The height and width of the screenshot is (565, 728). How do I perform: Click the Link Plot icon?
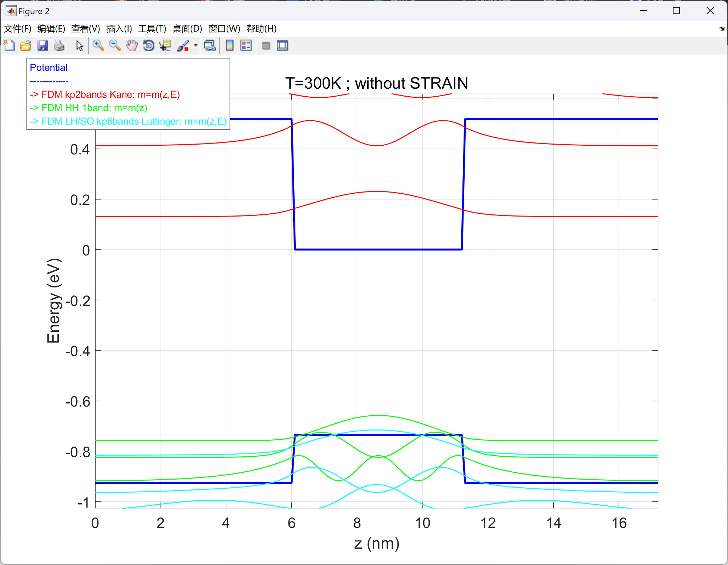210,46
